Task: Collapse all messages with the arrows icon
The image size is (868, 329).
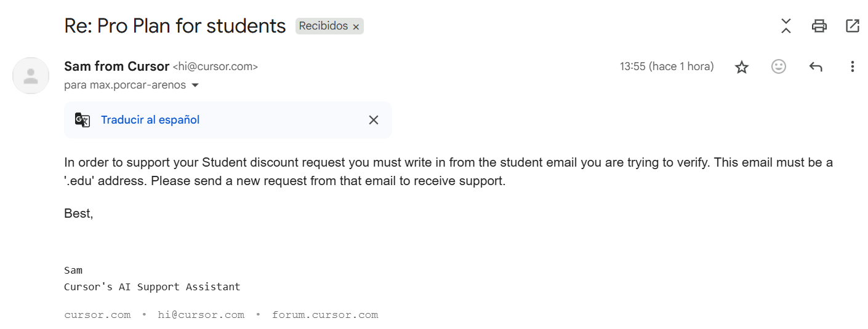Action: [786, 26]
